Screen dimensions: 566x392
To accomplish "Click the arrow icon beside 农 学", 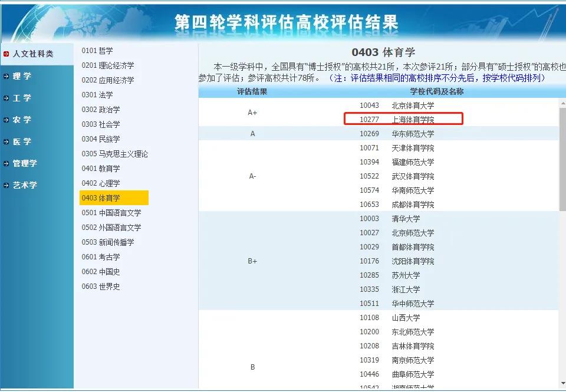I will pyautogui.click(x=6, y=120).
